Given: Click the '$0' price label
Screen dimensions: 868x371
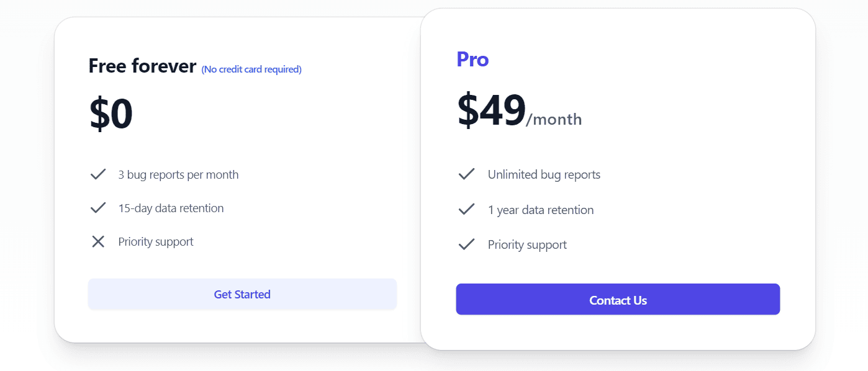Looking at the screenshot, I should [111, 113].
